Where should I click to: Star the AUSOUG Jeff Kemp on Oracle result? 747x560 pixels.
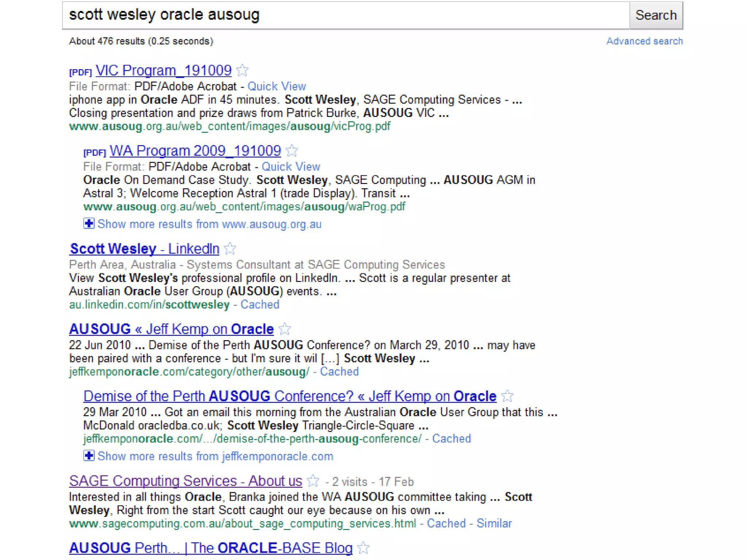pos(285,329)
